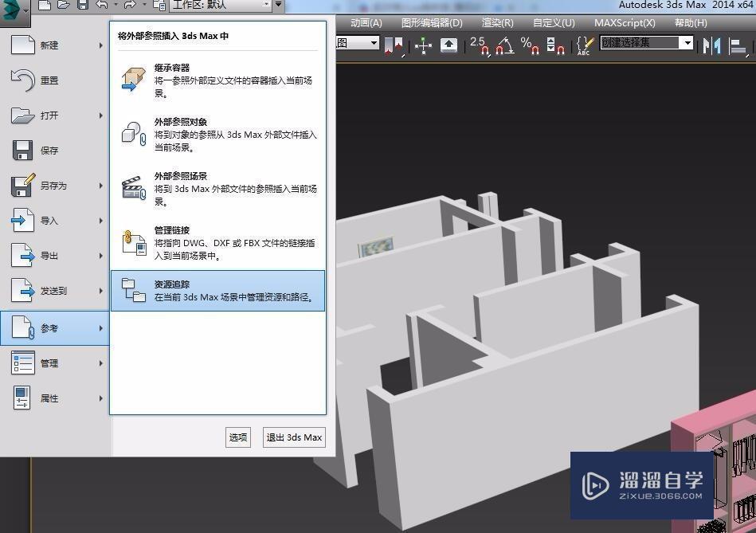Viewport: 756px width, 533px height.
Task: Open the 渲染(R) menu
Action: click(496, 22)
